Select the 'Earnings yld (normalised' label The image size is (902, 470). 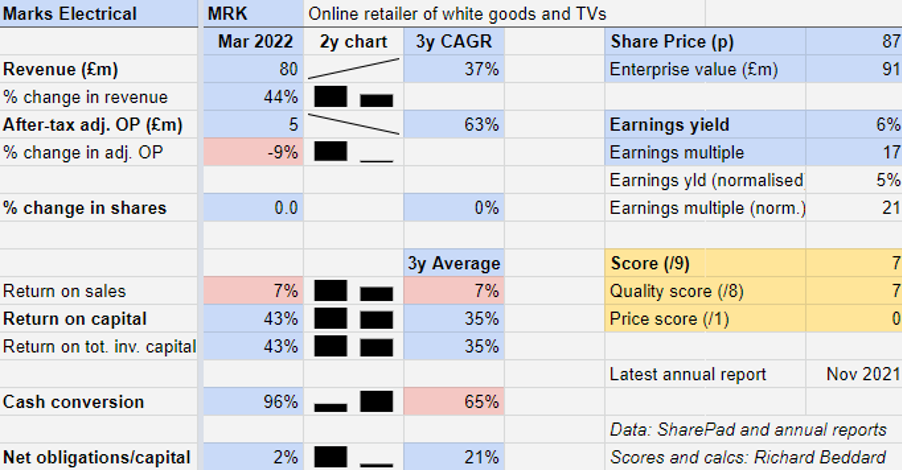click(x=706, y=180)
